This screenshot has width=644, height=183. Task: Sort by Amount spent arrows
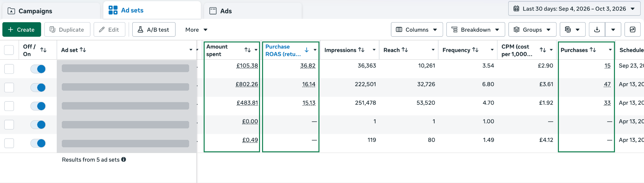[x=248, y=50]
